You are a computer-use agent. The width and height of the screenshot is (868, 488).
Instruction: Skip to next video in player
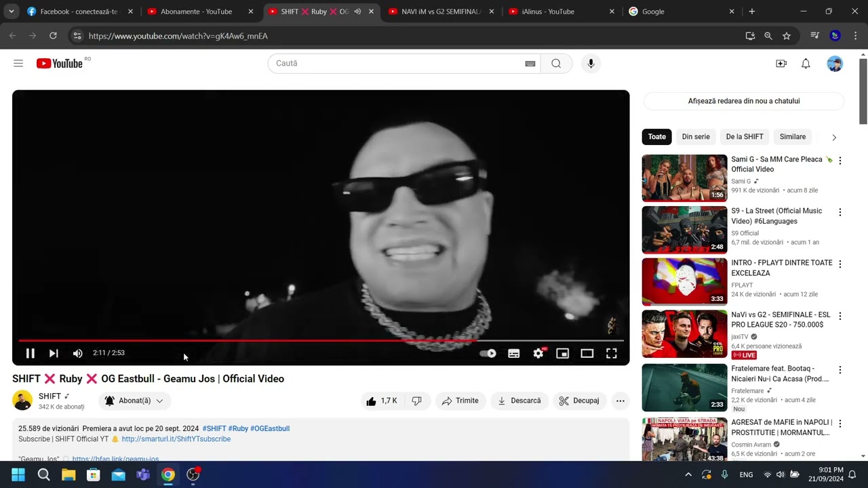tap(54, 353)
